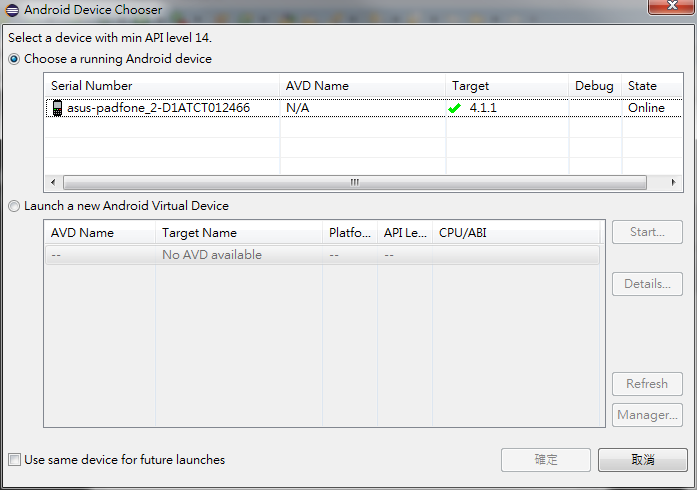Screen dimensions: 697x490
Task: Click the Target Name column header
Action: tap(239, 233)
